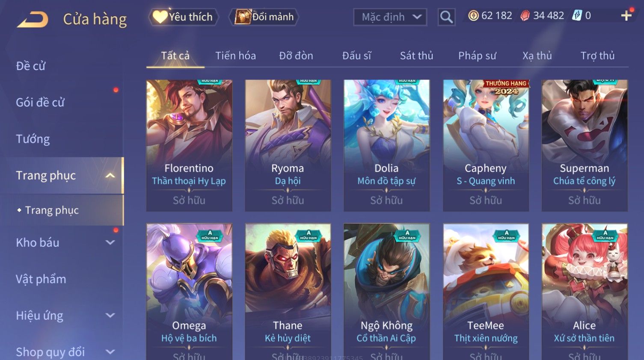Select the Sát thủ tab

[x=416, y=56]
